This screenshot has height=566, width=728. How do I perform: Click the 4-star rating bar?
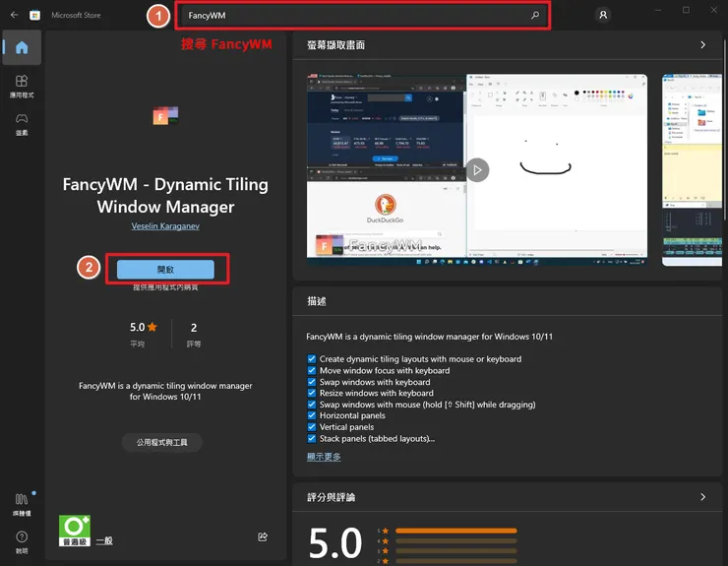tap(455, 541)
